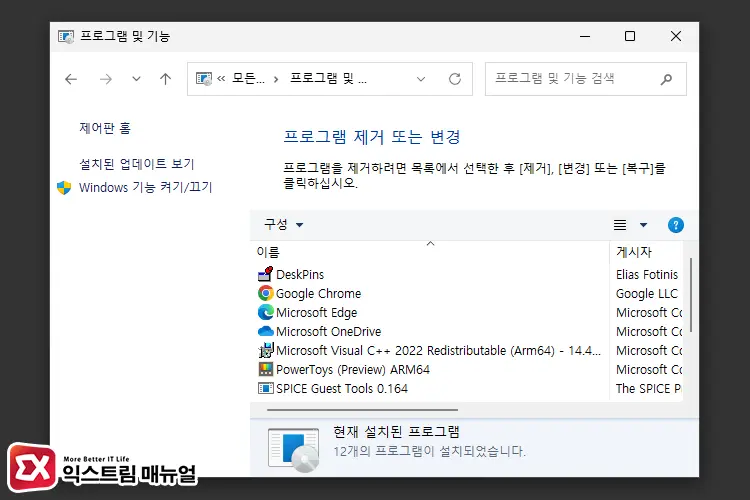Screen dimensions: 750x500
Task: Select the SPICE Guest Tools icon
Action: tap(265, 389)
